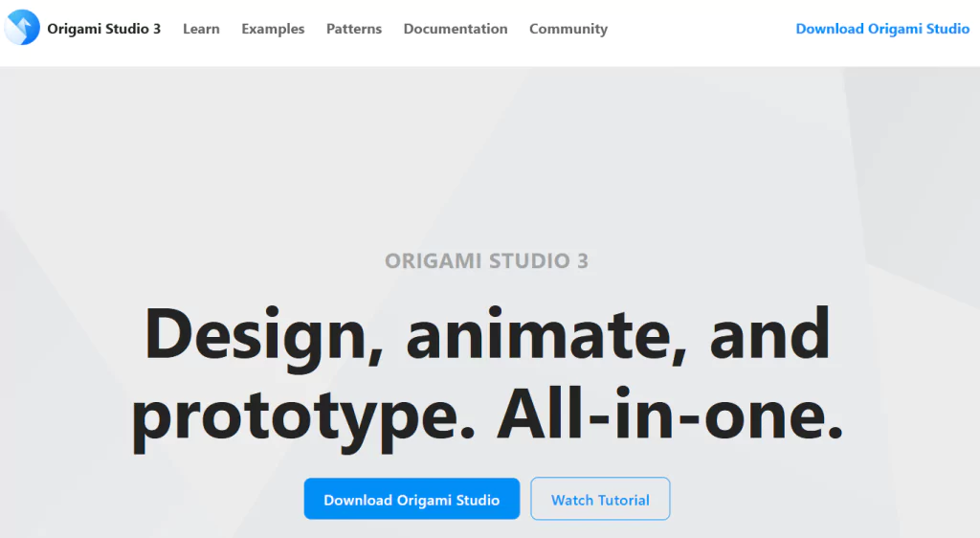
Task: Visit the Community section
Action: [568, 29]
